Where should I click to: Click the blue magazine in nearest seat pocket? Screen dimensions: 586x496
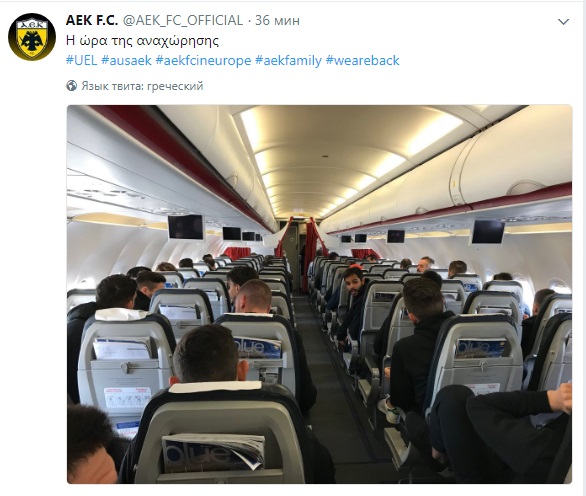point(213,451)
